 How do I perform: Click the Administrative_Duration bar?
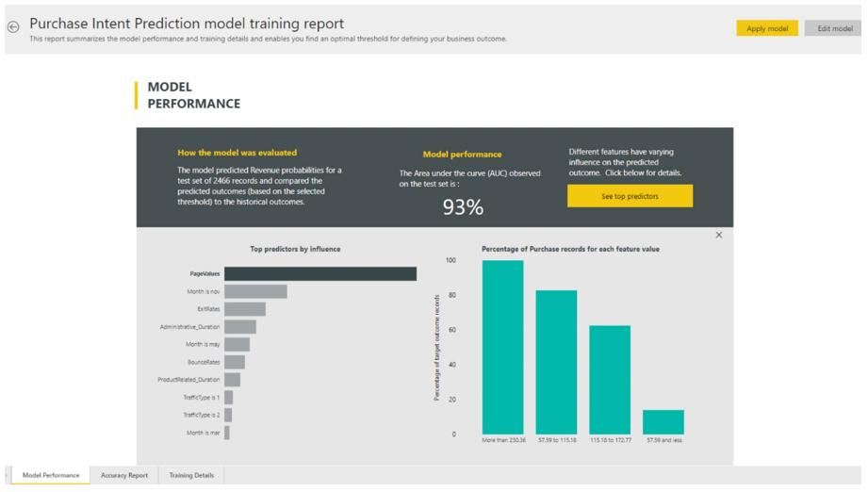pyautogui.click(x=239, y=327)
